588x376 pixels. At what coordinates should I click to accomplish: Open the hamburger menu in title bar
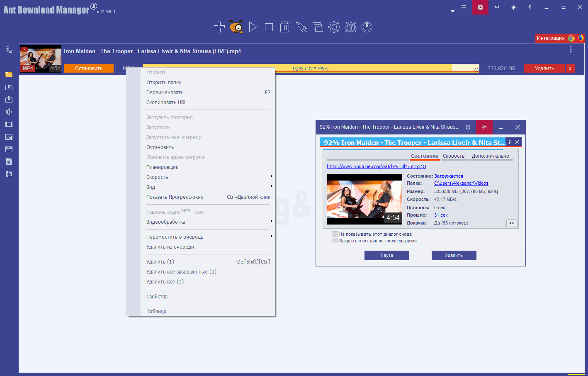(x=464, y=7)
